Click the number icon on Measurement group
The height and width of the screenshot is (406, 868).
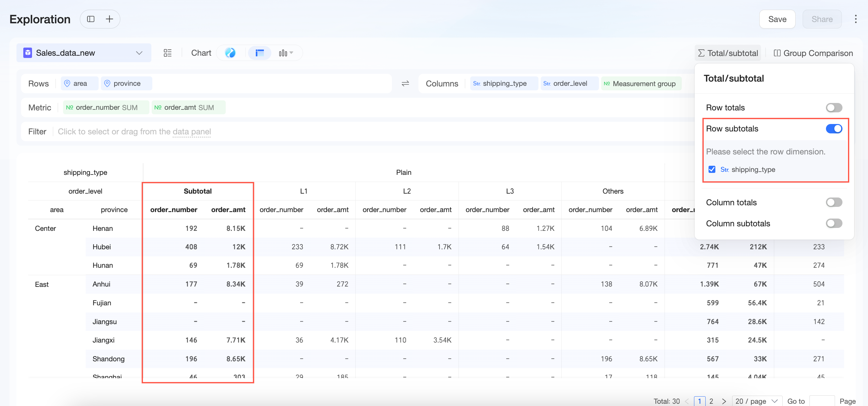point(607,84)
